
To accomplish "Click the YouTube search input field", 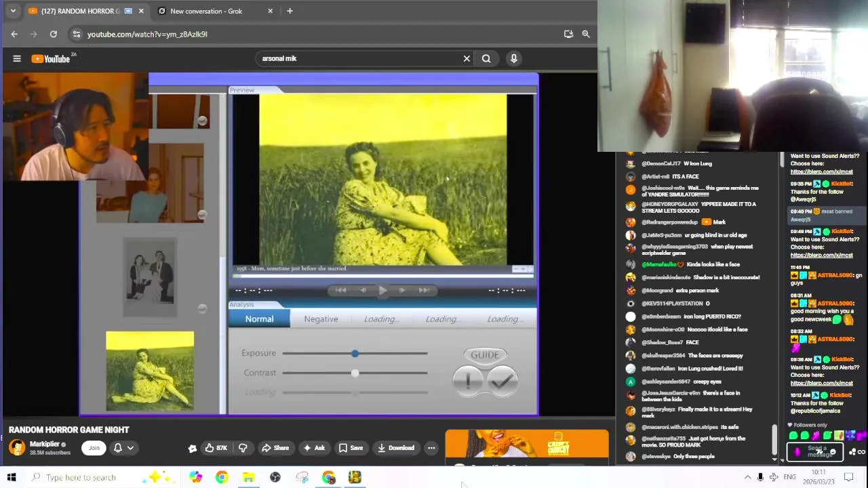I will point(359,58).
